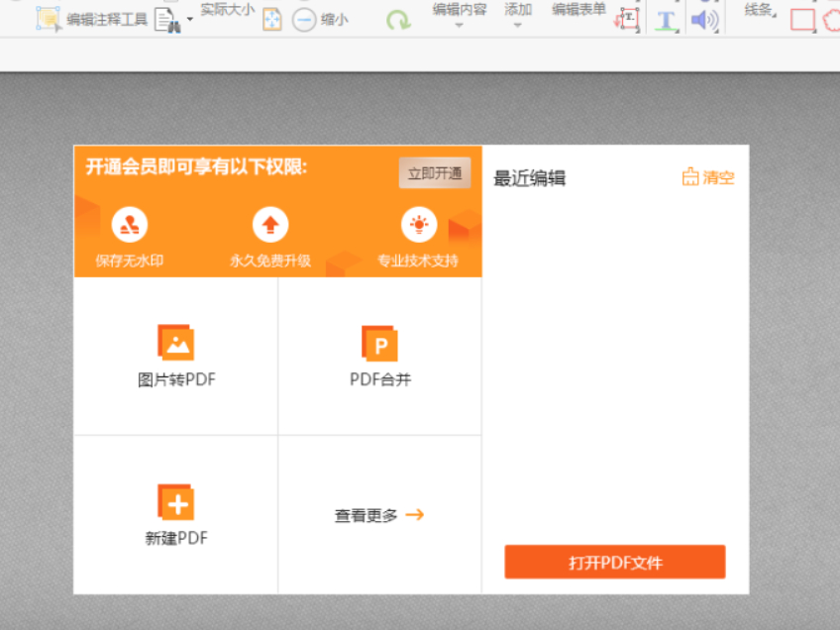This screenshot has height=630, width=840.
Task: Select the red polygon cloud shape tool
Action: (x=831, y=21)
